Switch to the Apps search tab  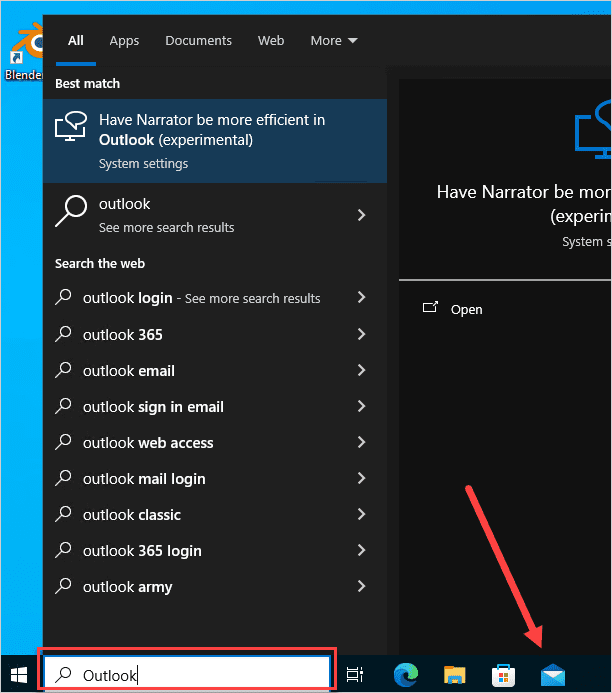point(124,41)
